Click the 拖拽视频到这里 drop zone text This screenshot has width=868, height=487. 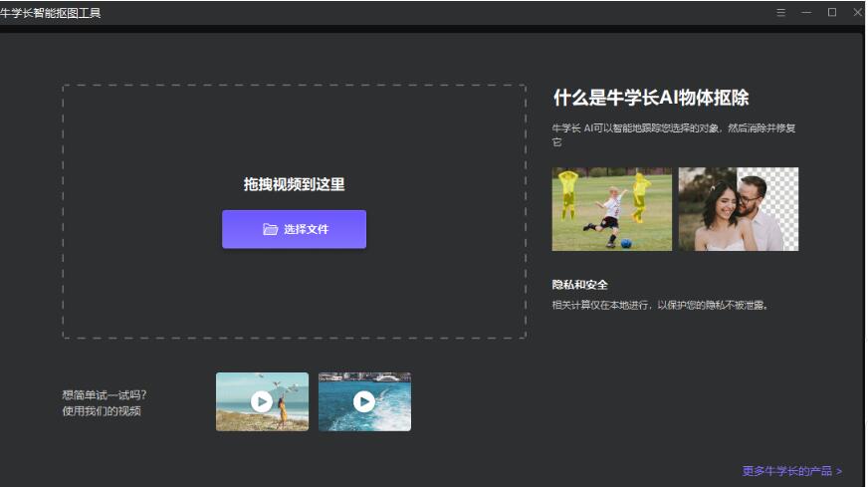[294, 184]
